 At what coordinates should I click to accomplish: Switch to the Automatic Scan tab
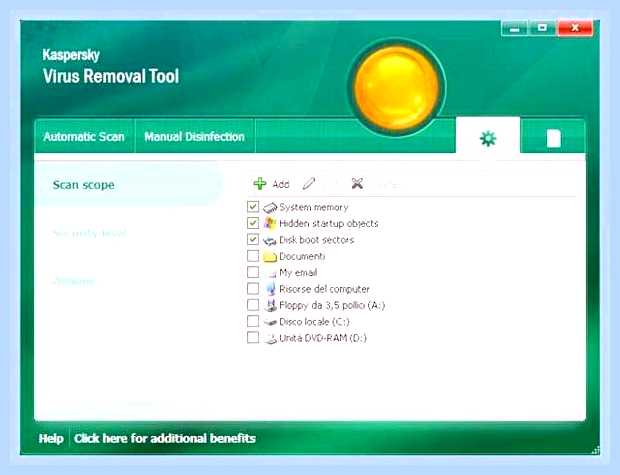84,137
